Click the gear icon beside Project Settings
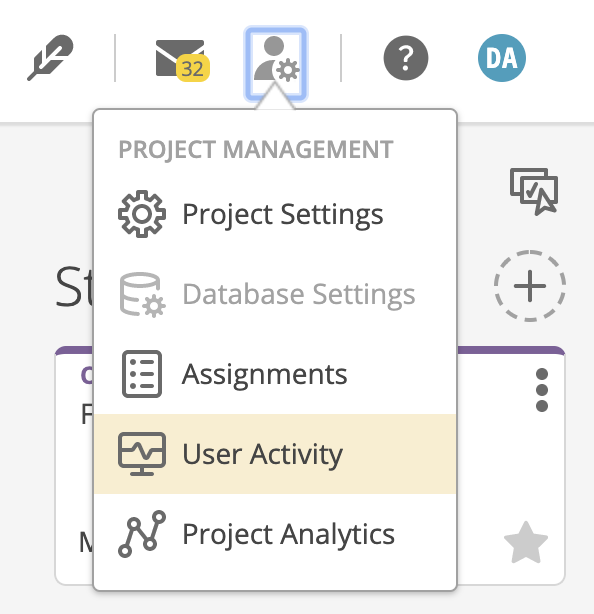594x614 pixels. (x=142, y=214)
